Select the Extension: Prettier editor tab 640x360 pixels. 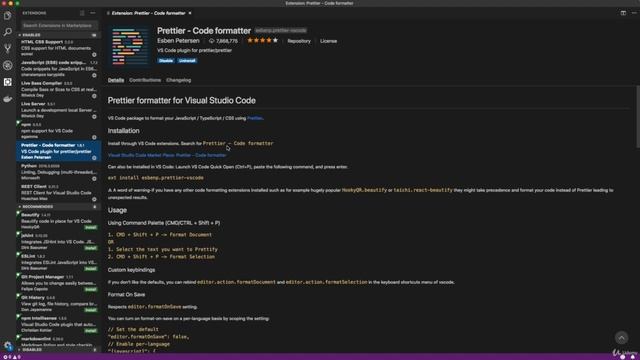click(149, 13)
